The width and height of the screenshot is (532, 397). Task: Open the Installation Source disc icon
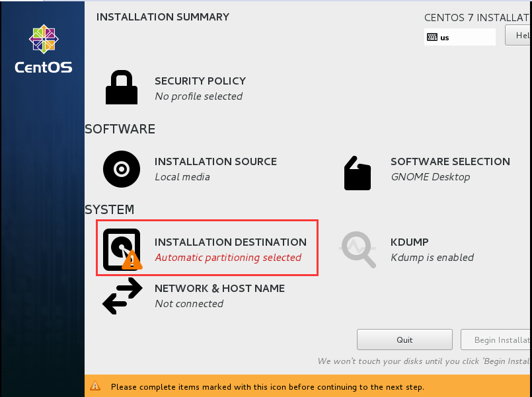122,169
